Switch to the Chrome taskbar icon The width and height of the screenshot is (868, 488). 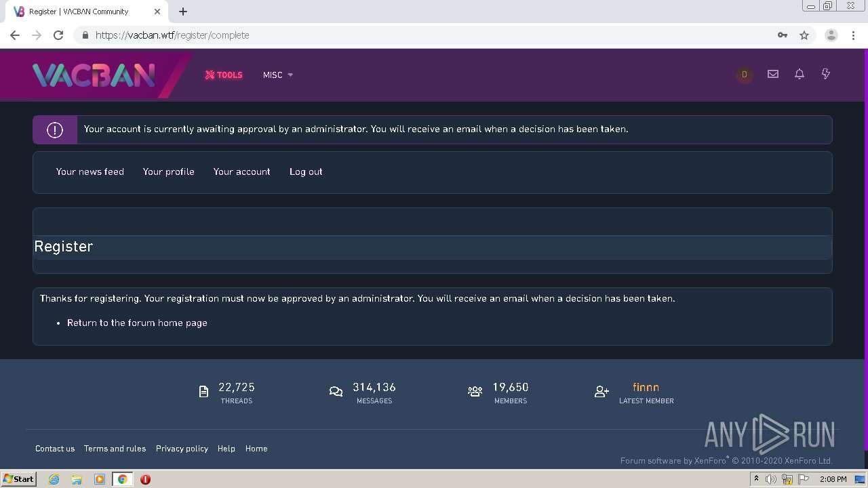[x=123, y=479]
